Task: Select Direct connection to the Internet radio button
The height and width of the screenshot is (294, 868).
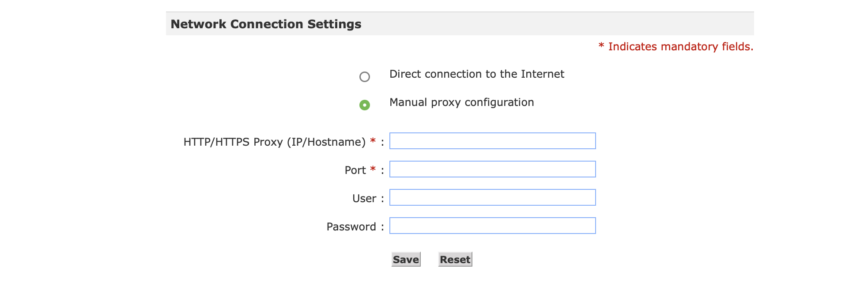Action: (364, 77)
